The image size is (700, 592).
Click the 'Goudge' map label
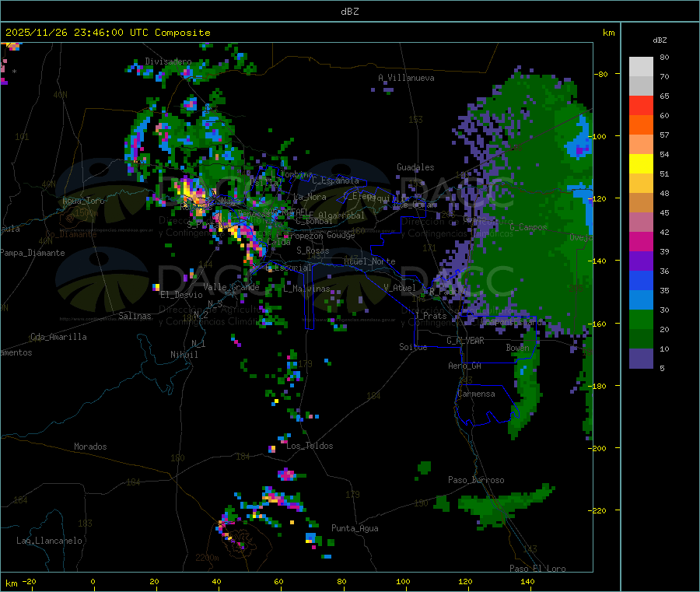point(341,235)
